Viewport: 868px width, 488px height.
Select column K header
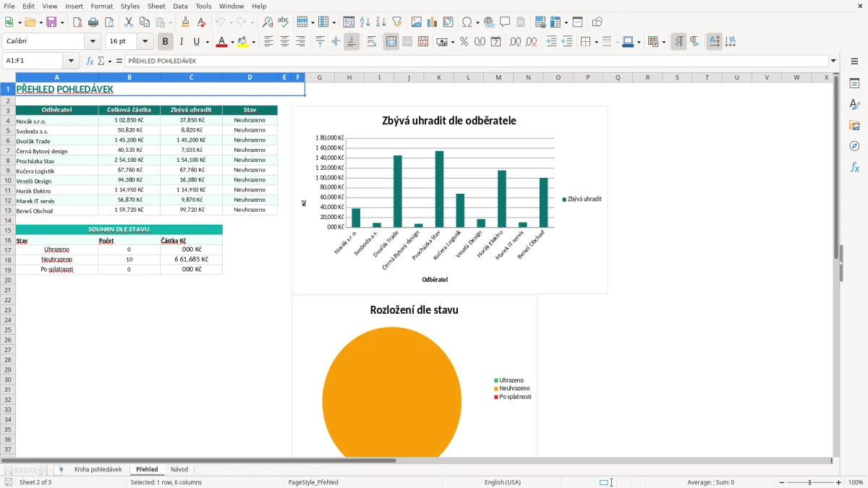438,77
